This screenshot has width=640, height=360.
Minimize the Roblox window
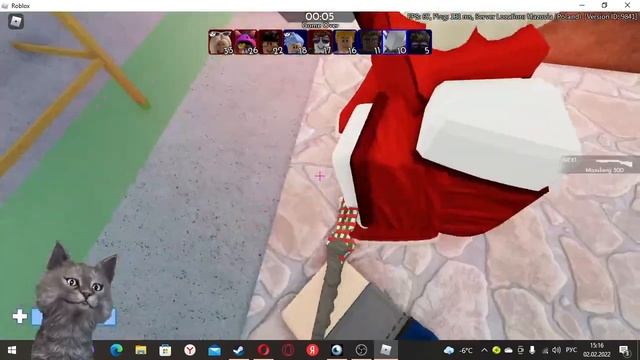coord(582,5)
